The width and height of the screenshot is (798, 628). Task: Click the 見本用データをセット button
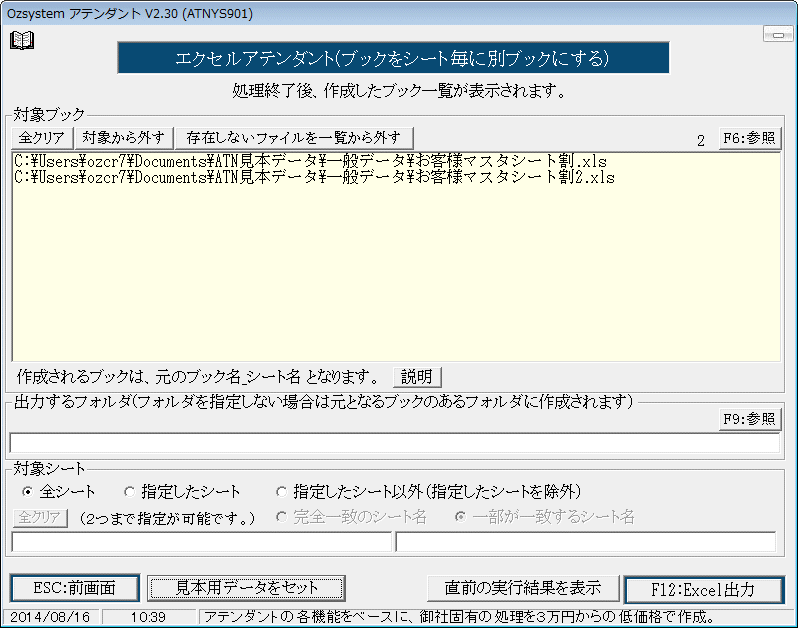click(x=246, y=588)
